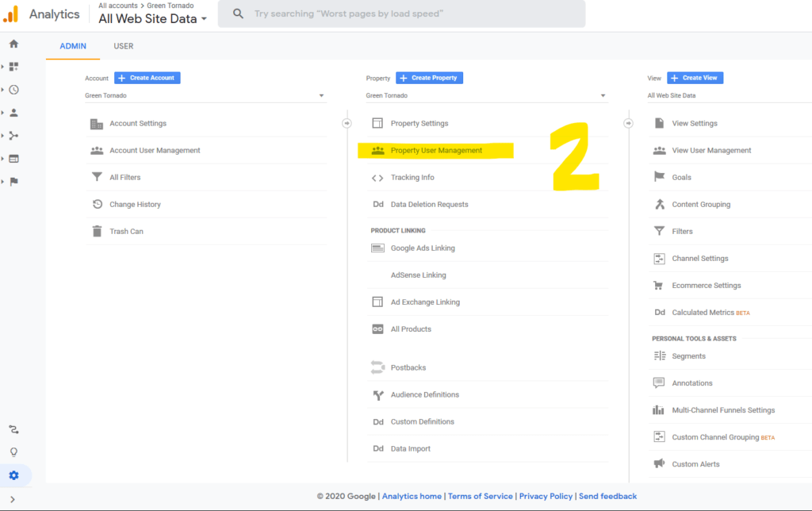Click Create Property button

(x=429, y=78)
